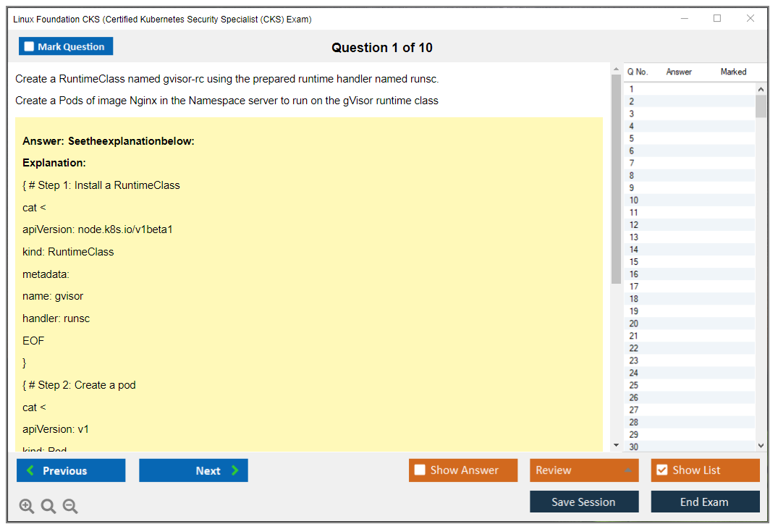Uncheck the Show List checkbox
This screenshot has height=532, width=778.
point(661,470)
